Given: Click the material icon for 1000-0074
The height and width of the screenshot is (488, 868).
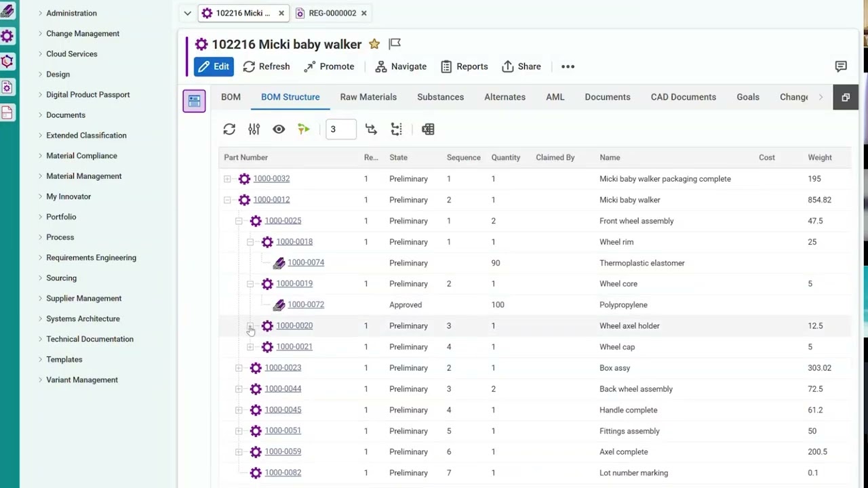Looking at the screenshot, I should tap(279, 263).
